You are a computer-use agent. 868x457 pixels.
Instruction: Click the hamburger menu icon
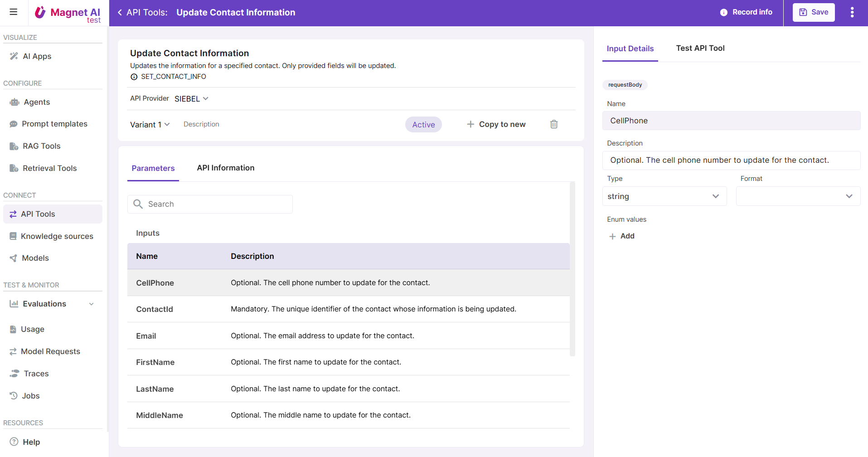pyautogui.click(x=14, y=12)
